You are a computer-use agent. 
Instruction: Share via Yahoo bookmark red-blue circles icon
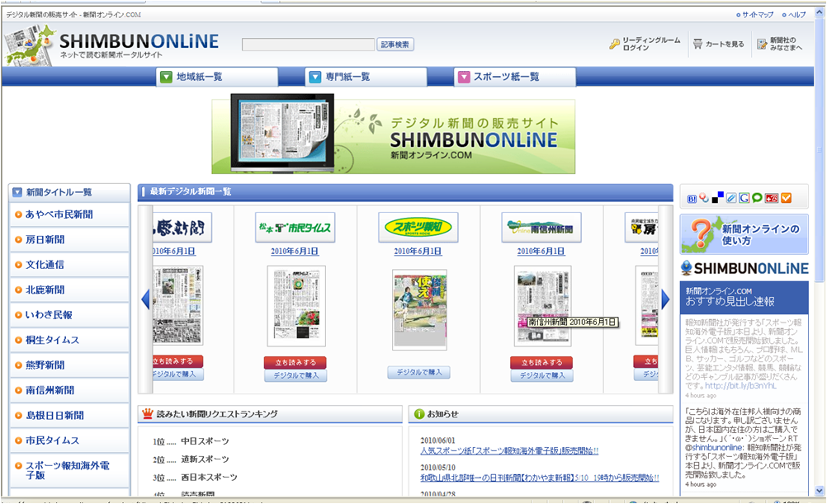coord(704,198)
